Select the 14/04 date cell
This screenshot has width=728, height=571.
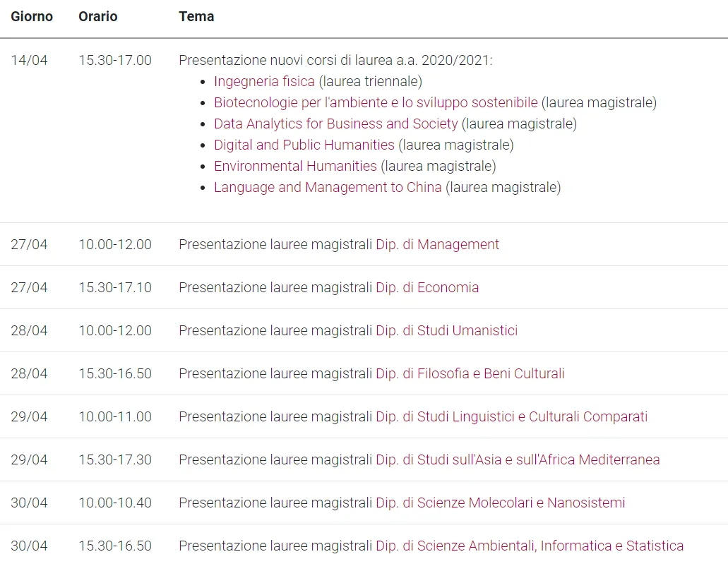coord(29,60)
